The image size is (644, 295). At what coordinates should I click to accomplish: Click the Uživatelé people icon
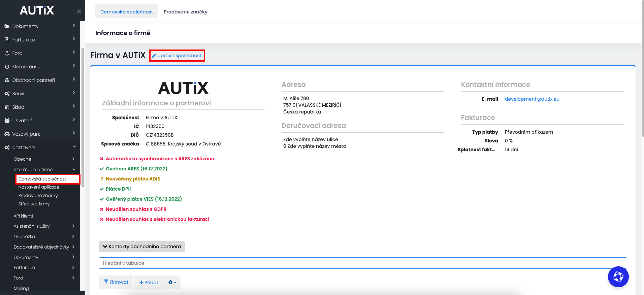[x=7, y=121]
